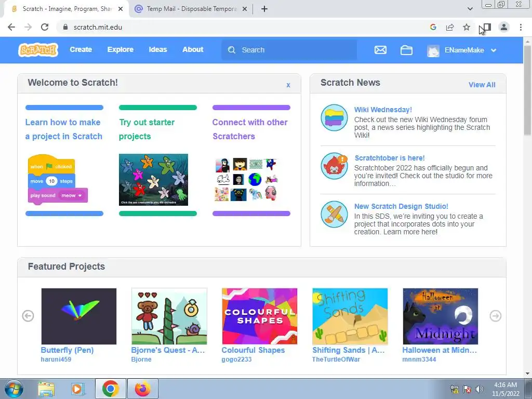Close the Scratch browser tab
532x399 pixels.
pos(121,9)
